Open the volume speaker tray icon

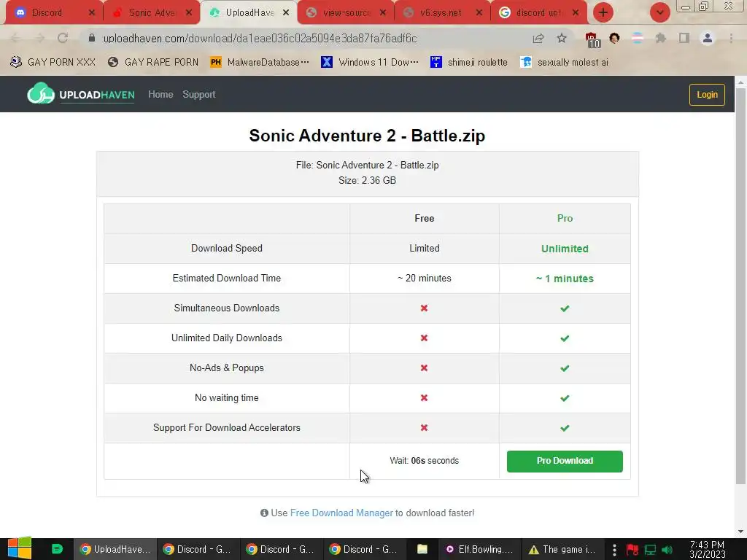pyautogui.click(x=667, y=550)
